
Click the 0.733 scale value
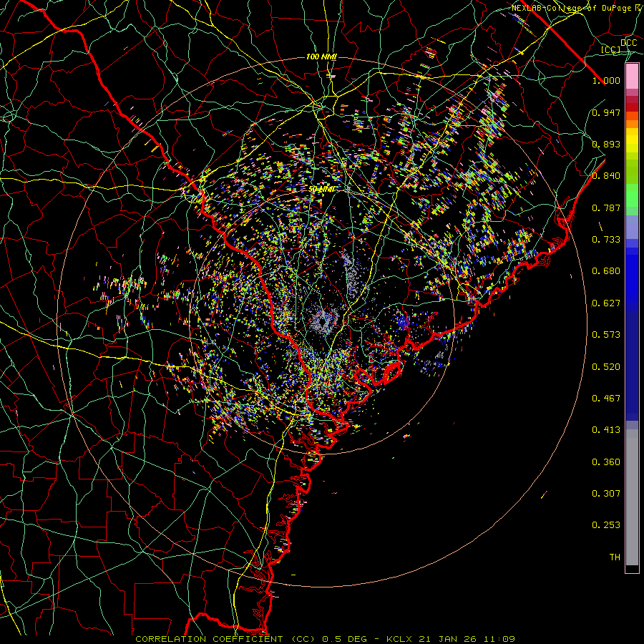[x=606, y=240]
